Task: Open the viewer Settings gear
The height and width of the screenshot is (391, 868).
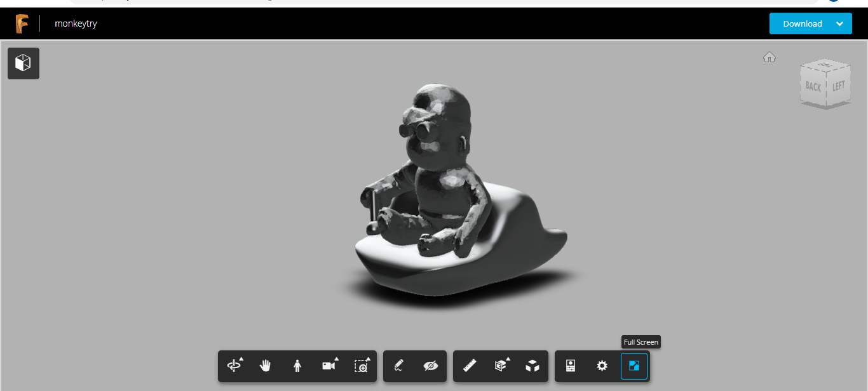Action: coord(601,366)
